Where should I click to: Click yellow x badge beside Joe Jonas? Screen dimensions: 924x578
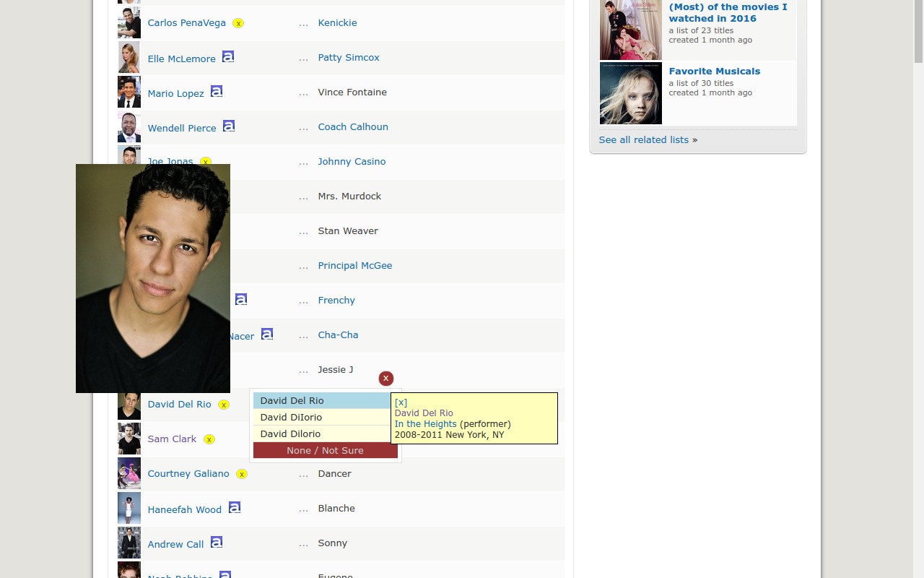pyautogui.click(x=206, y=162)
